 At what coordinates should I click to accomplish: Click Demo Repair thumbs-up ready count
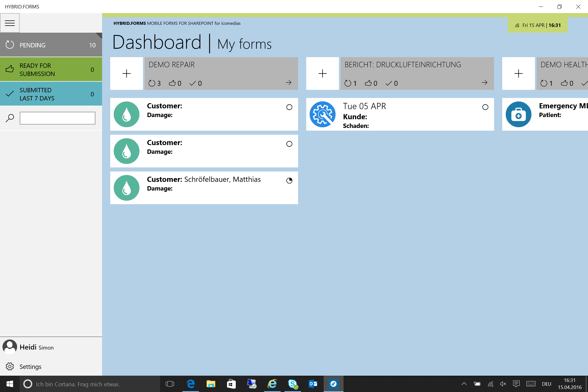(x=175, y=83)
